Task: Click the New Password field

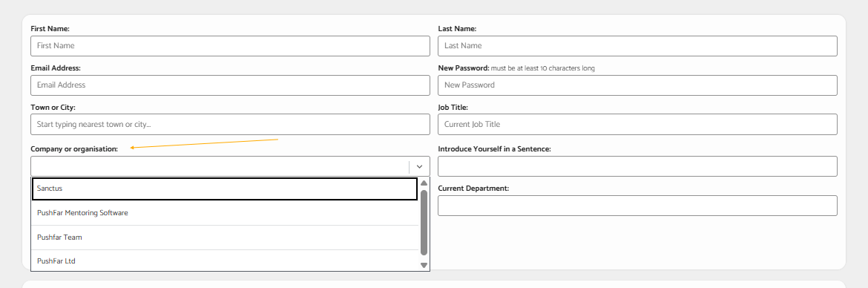Action: click(637, 85)
